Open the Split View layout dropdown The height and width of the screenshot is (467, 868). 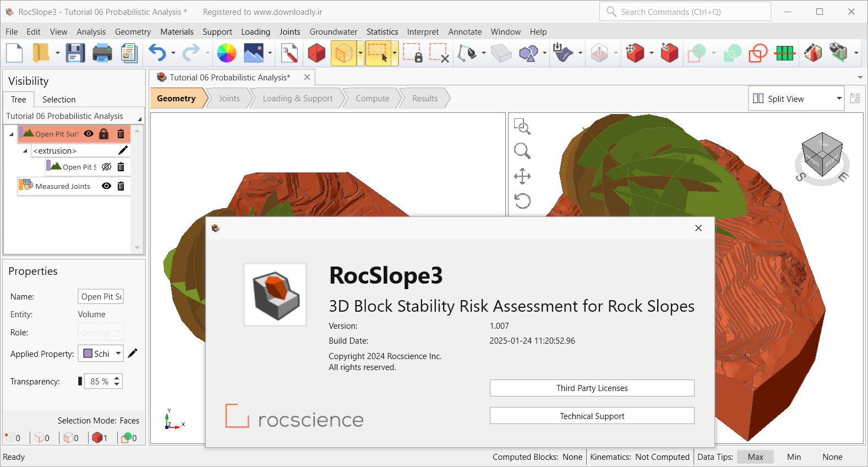point(839,99)
